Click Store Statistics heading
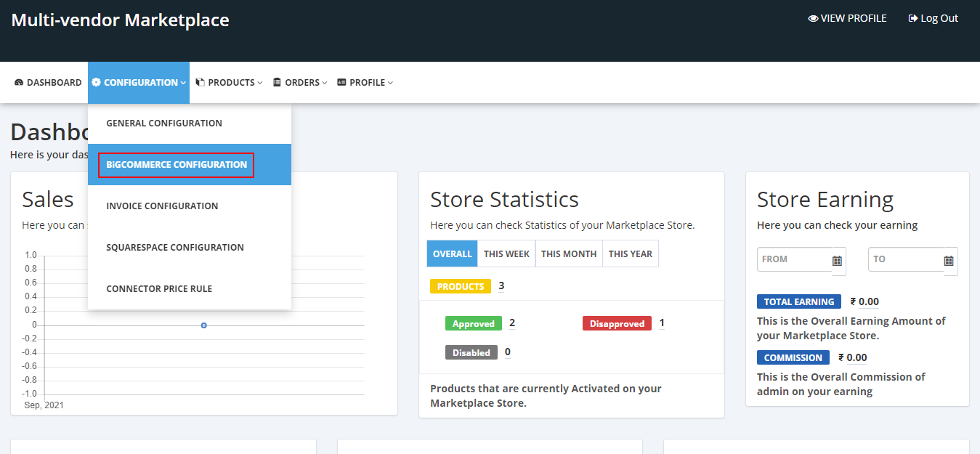 coord(504,200)
